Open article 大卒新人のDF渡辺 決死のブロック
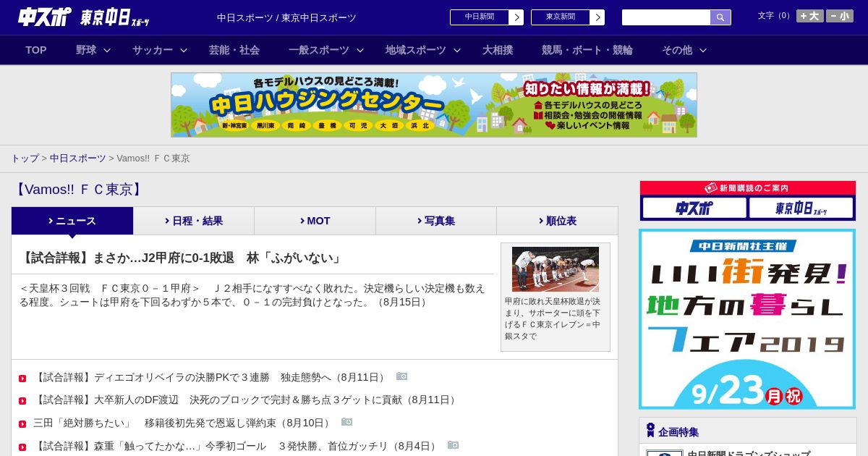Image resolution: width=868 pixels, height=456 pixels. (x=246, y=400)
